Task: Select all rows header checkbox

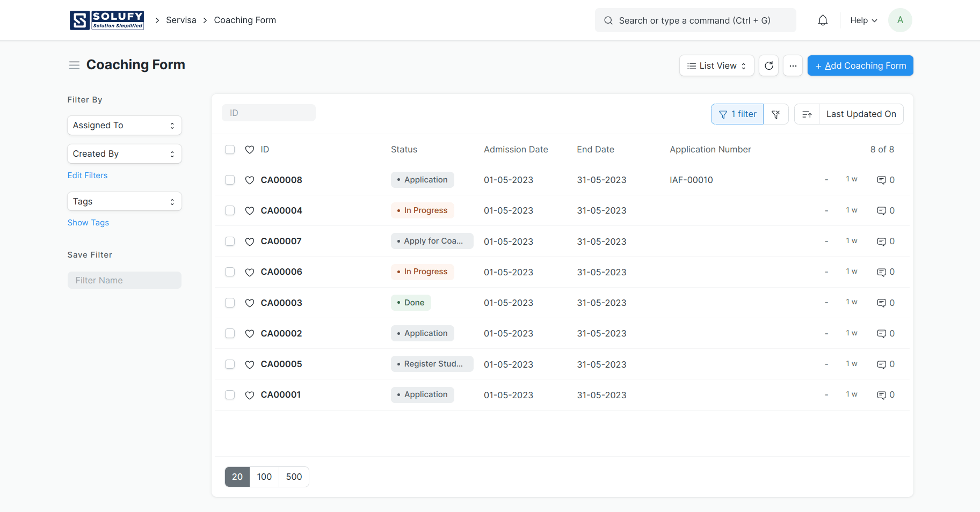Action: click(230, 149)
